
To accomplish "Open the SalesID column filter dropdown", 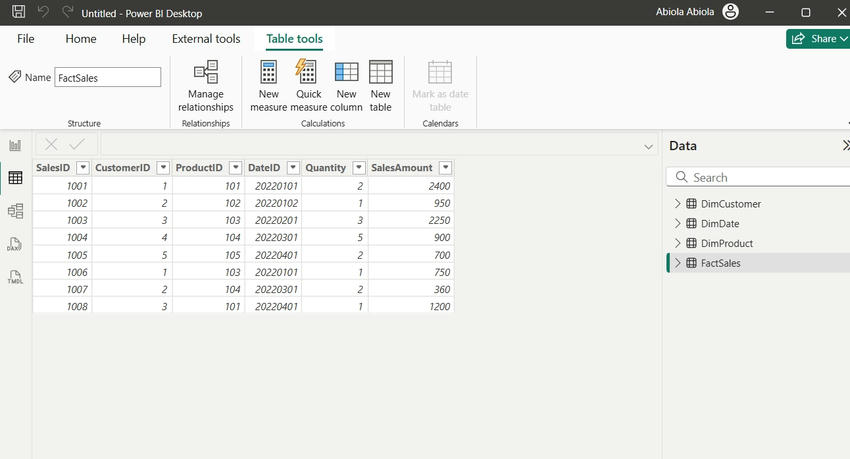I will pyautogui.click(x=83, y=167).
